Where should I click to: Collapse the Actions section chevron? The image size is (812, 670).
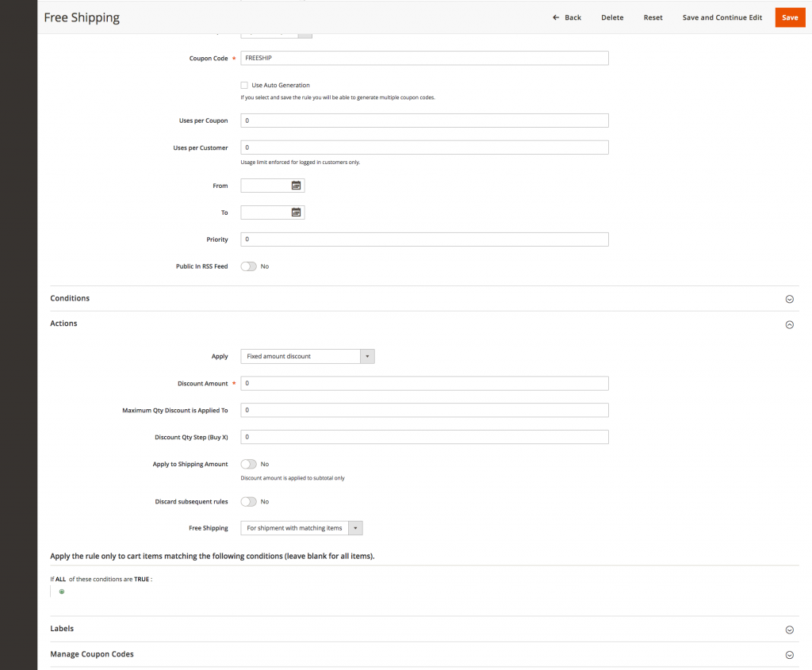789,324
